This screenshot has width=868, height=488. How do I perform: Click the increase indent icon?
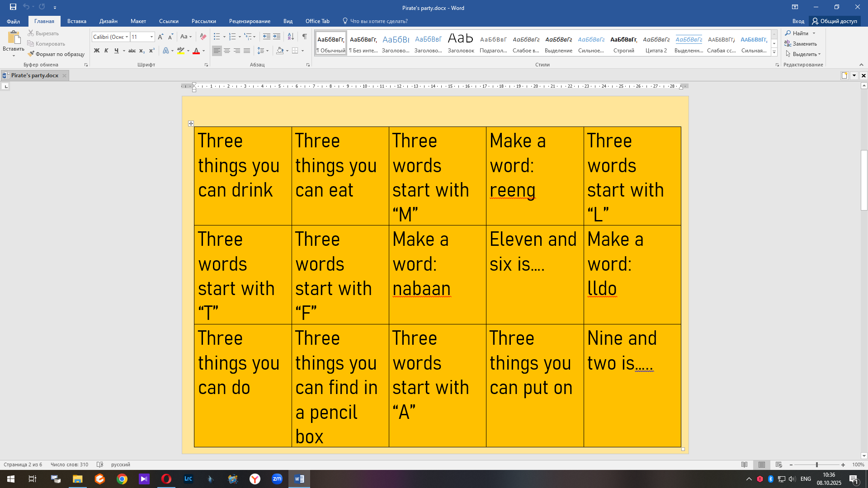(277, 37)
